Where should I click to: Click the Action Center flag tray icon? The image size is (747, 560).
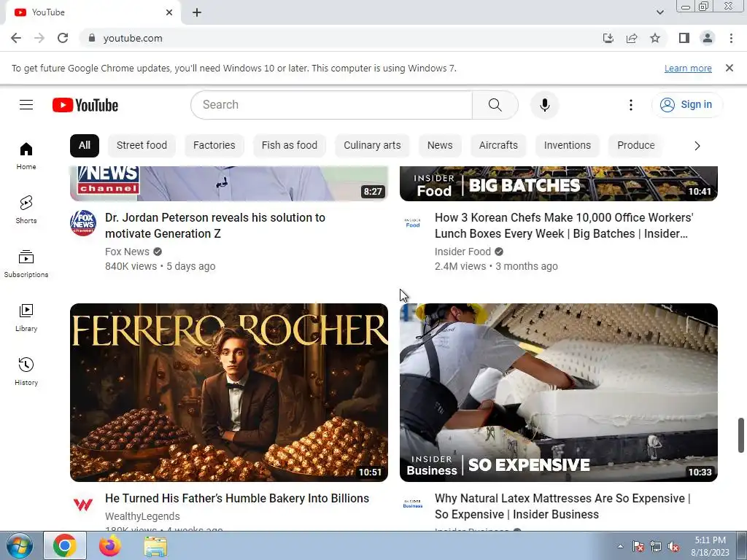[x=638, y=547]
